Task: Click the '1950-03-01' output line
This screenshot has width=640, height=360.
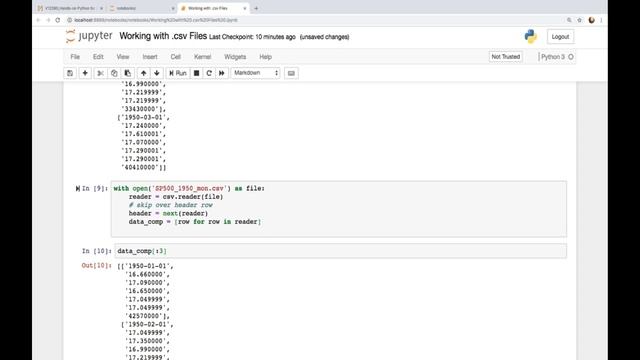Action: 143,117
